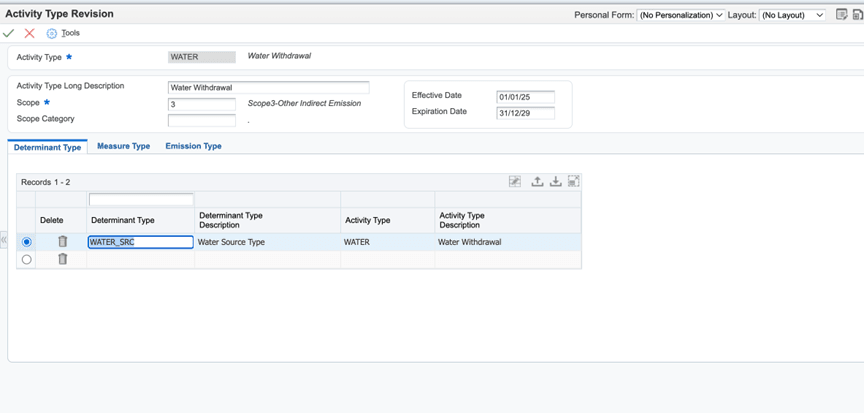The image size is (864, 413).
Task: Click the green OK checkmark icon
Action: coord(8,34)
